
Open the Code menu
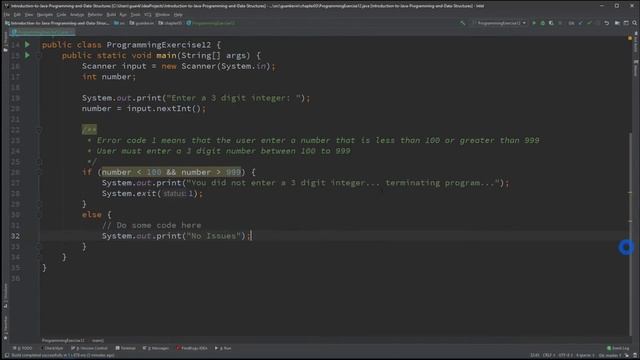(61, 15)
